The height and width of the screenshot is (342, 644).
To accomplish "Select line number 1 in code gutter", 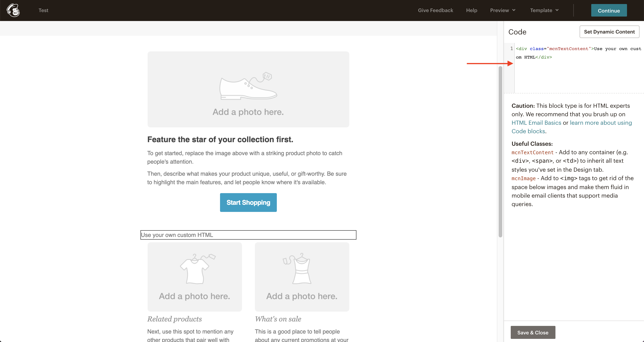I will [x=511, y=49].
